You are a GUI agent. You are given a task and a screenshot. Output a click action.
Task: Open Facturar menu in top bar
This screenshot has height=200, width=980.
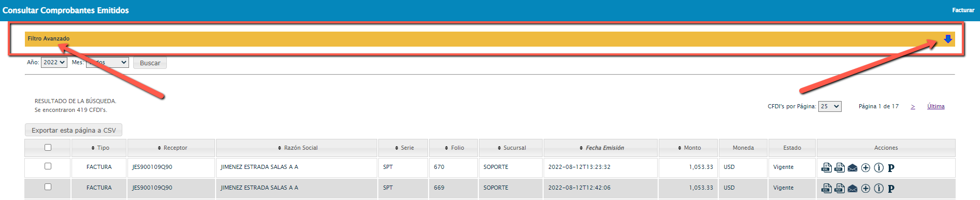tap(963, 10)
